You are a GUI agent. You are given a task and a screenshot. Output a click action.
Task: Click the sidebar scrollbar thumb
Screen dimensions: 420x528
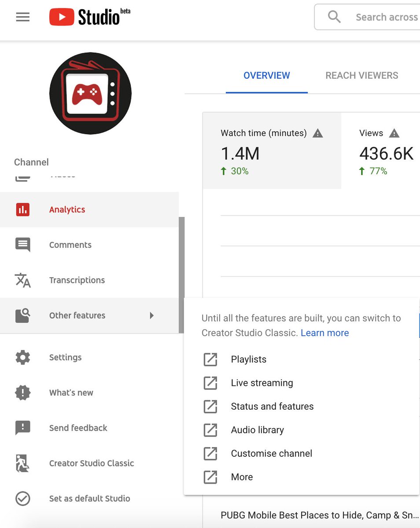181,275
